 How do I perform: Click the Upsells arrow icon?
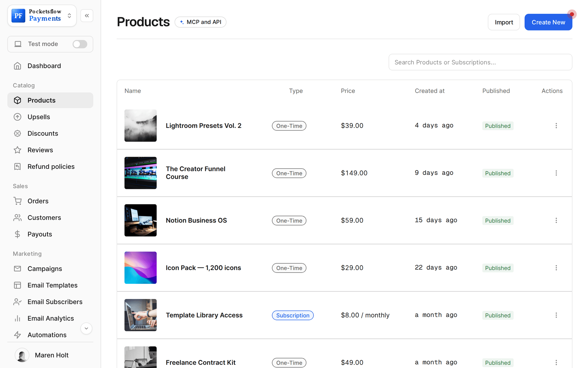[x=18, y=117]
